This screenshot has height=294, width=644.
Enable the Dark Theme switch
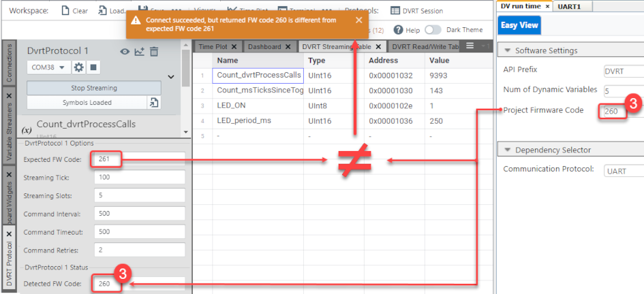click(x=433, y=30)
